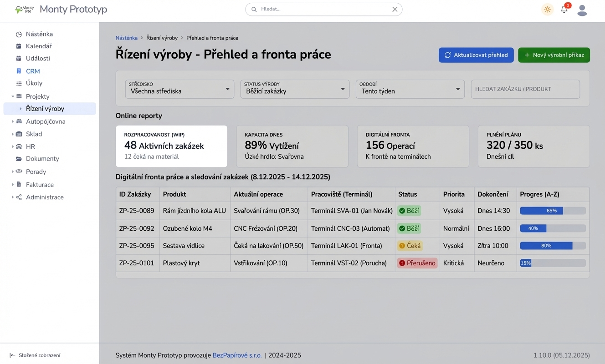Open the HR house icon
The image size is (605, 364).
[18, 146]
